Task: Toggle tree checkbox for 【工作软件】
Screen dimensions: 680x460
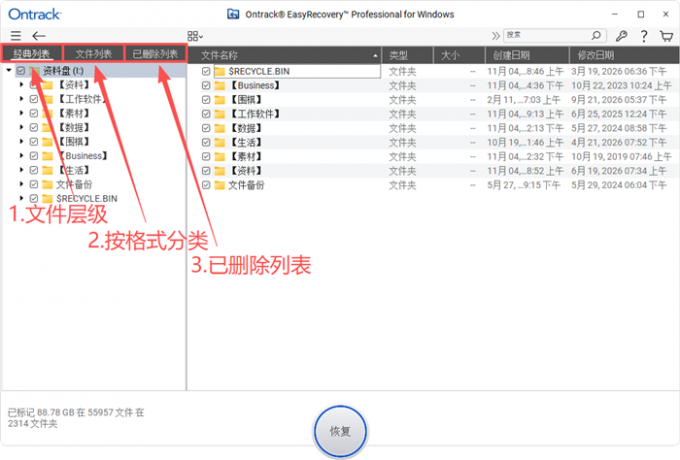Action: click(x=34, y=99)
